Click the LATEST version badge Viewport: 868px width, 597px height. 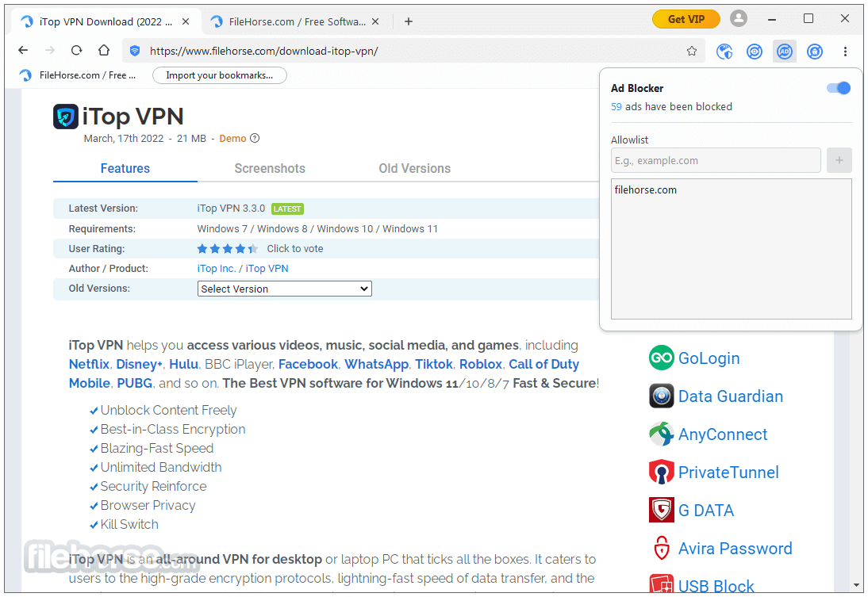coord(287,209)
